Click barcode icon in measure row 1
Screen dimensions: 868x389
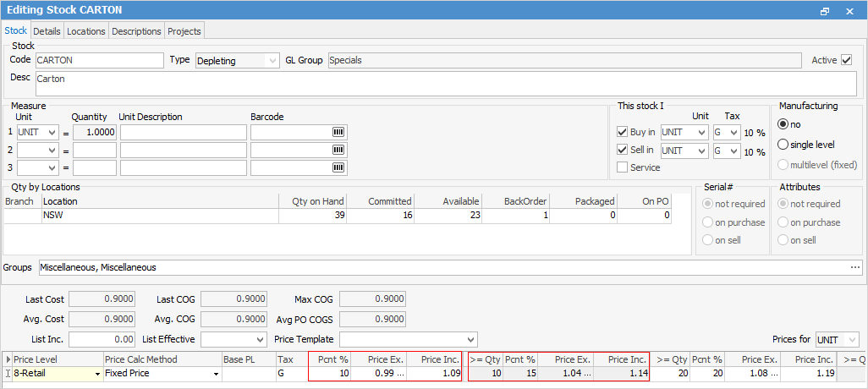click(338, 133)
